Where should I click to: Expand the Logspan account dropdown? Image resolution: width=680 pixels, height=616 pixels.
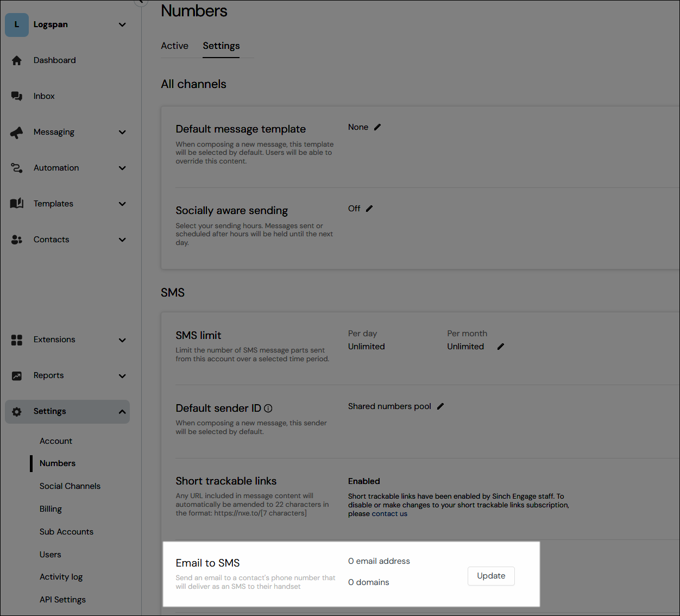pyautogui.click(x=122, y=24)
